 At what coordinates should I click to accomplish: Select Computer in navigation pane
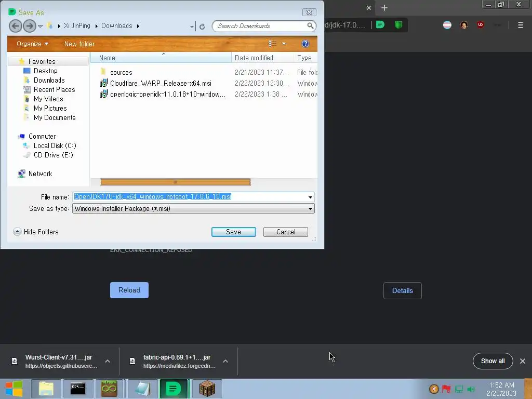(x=42, y=136)
